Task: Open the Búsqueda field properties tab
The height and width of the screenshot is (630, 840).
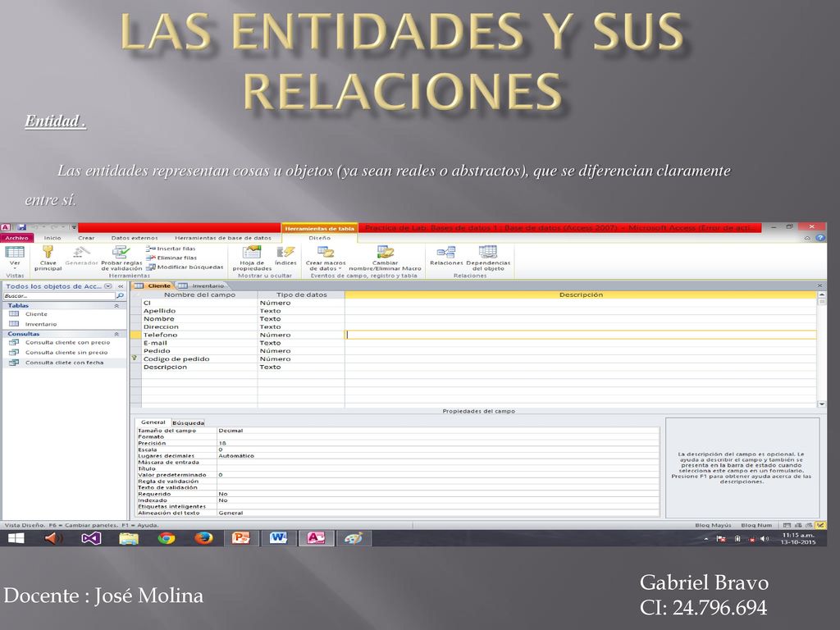Action: (x=188, y=422)
